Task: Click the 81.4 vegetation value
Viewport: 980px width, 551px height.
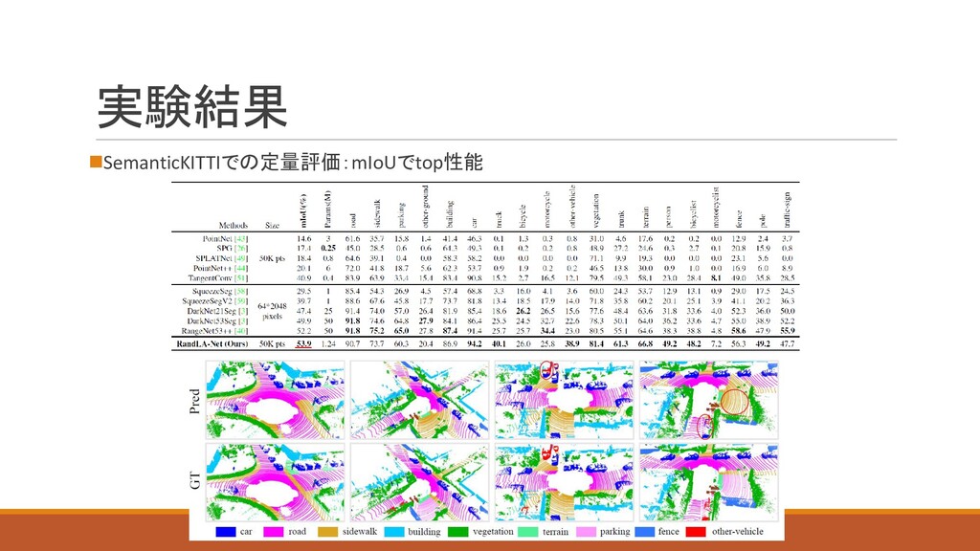Action: (x=596, y=343)
